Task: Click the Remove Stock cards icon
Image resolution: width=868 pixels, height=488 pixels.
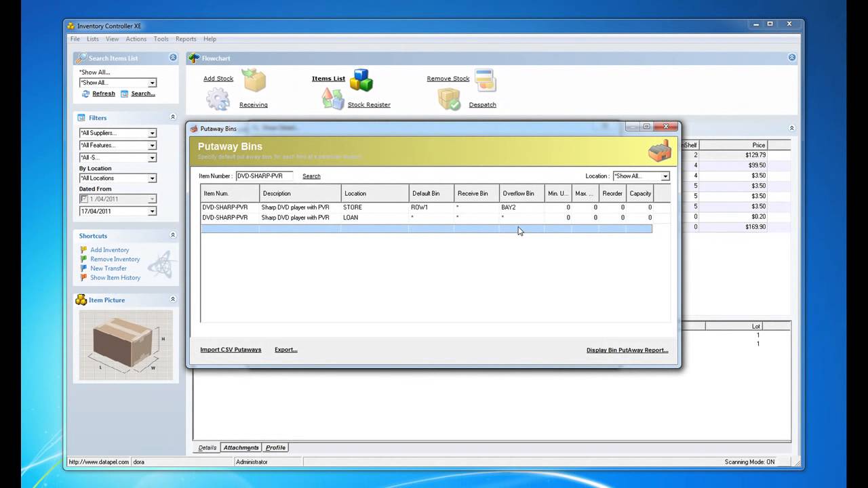Action: [485, 80]
